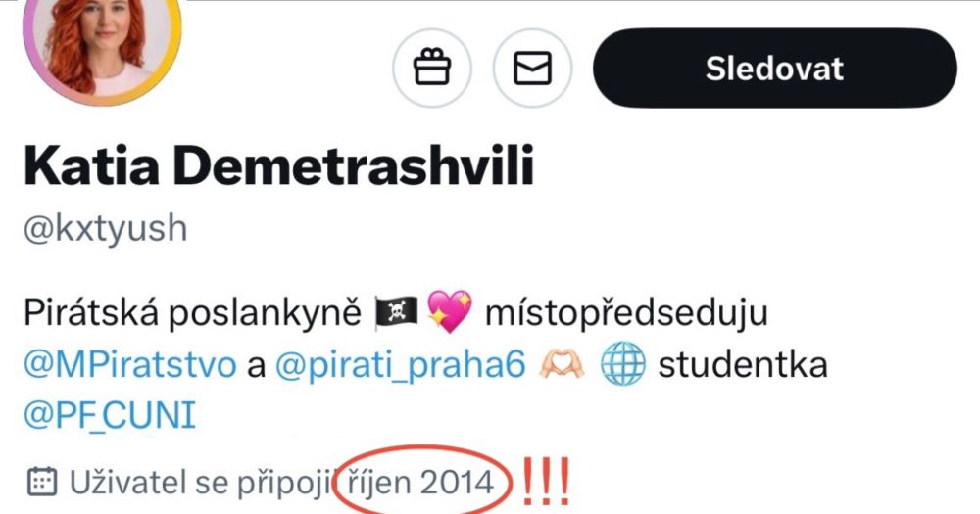Image resolution: width=980 pixels, height=514 pixels.
Task: Click the globe emoji before studentka
Action: coord(622,364)
